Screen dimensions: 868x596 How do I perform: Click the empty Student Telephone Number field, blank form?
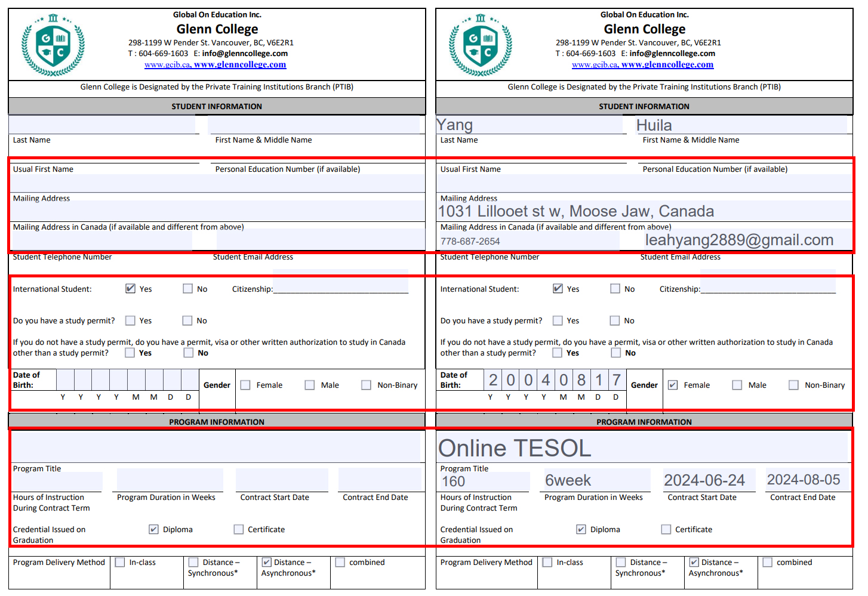[x=102, y=240]
